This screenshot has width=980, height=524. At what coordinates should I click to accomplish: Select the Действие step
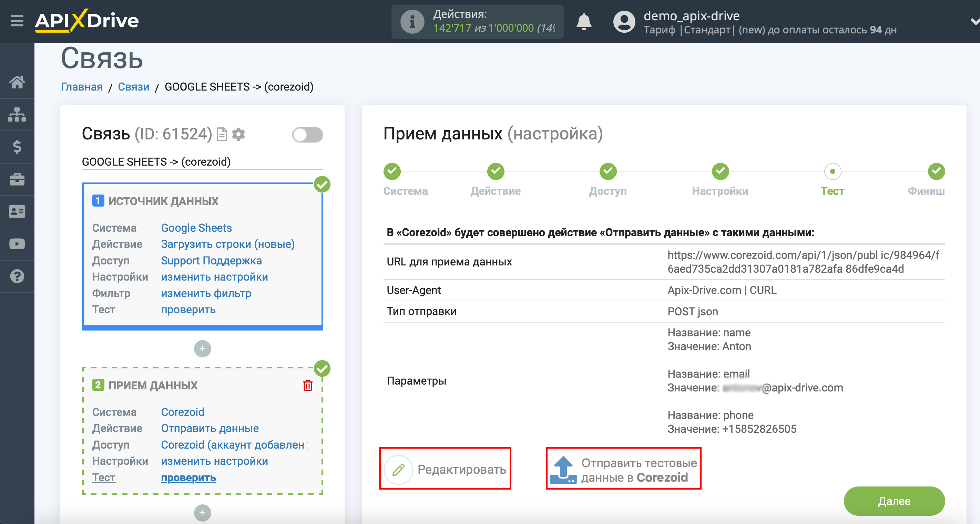pos(496,171)
